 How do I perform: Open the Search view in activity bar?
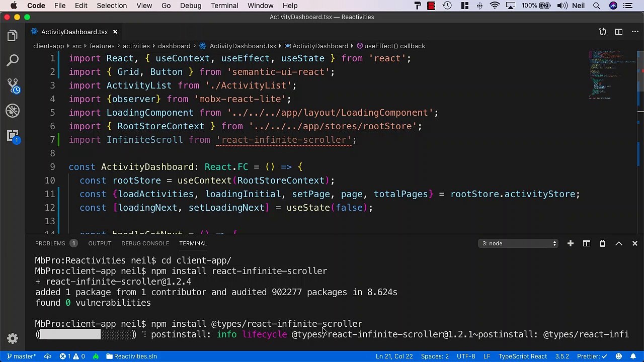click(13, 60)
